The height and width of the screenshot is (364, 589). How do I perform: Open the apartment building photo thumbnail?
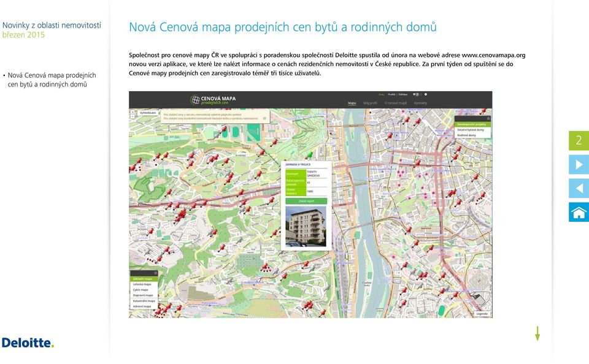click(x=306, y=226)
